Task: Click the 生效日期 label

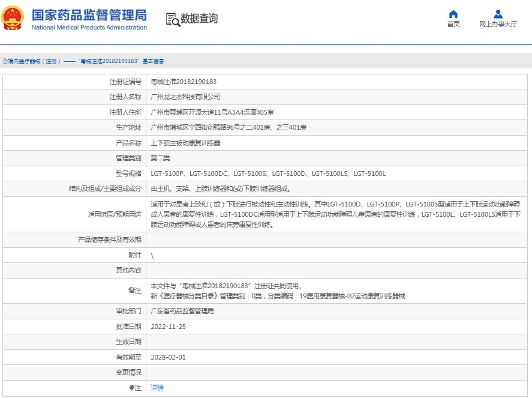Action: click(128, 342)
